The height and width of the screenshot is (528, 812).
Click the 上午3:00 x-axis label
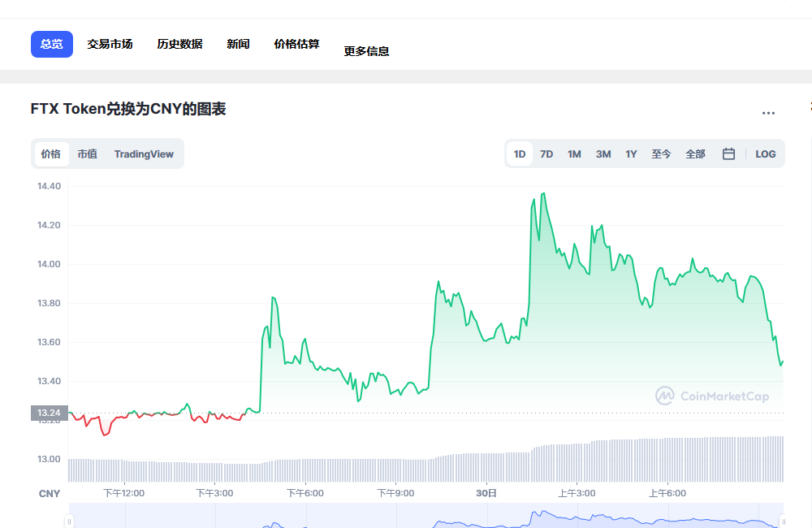pyautogui.click(x=577, y=493)
